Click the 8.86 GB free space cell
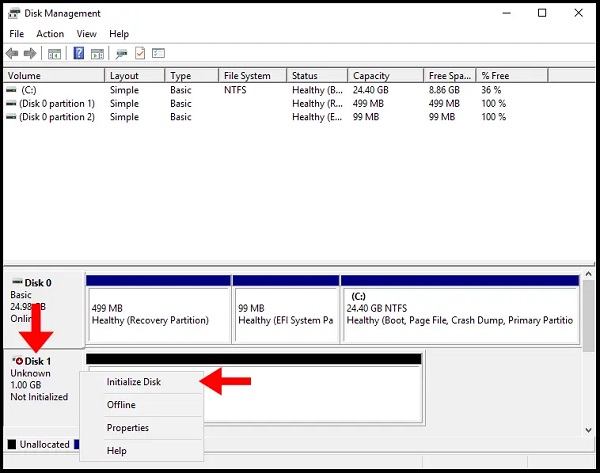The image size is (600, 473). [x=444, y=90]
